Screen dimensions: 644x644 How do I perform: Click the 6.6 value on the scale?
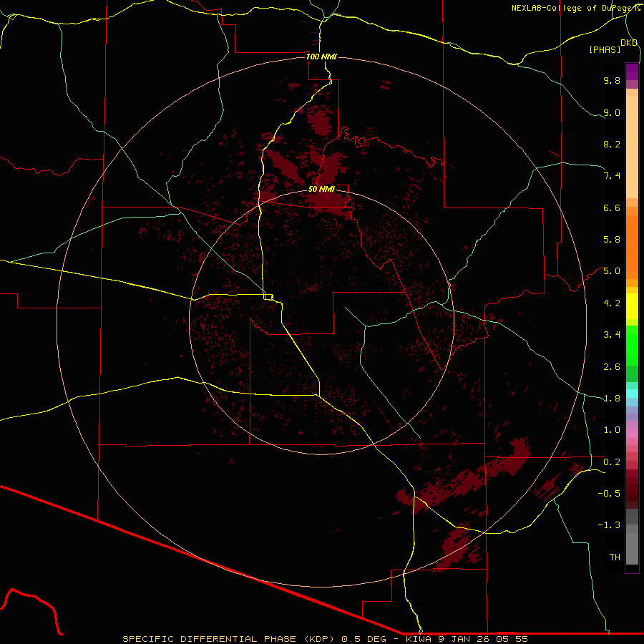point(611,208)
